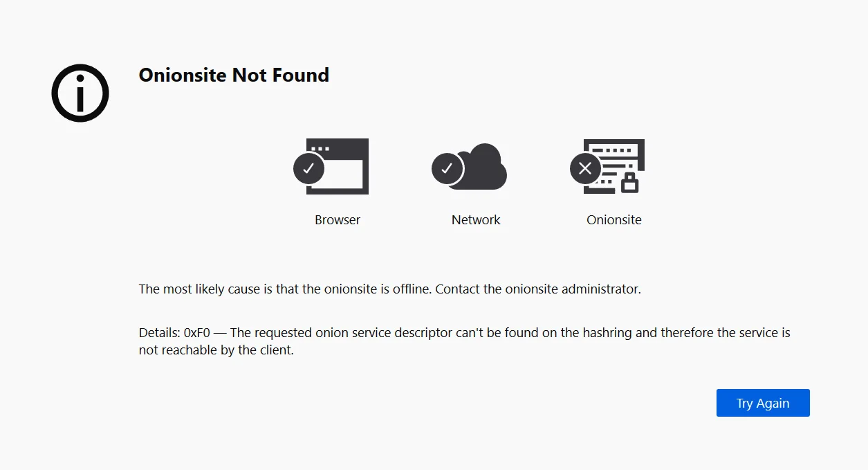
Task: Click the checkmark badge on Browser icon
Action: coord(309,168)
